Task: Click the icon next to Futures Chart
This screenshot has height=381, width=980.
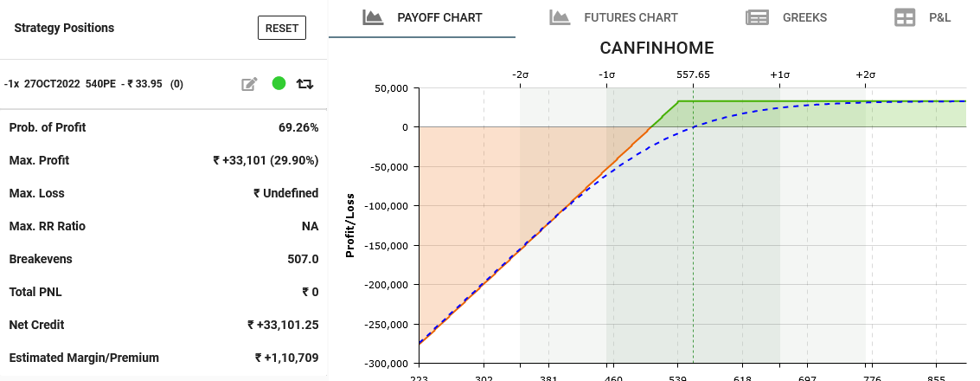Action: 560,17
